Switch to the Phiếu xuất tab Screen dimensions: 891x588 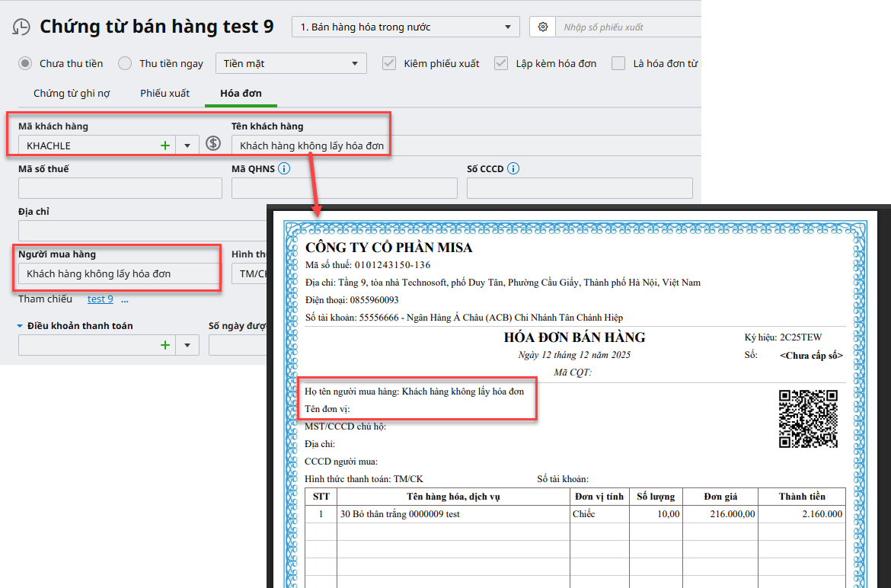[164, 93]
